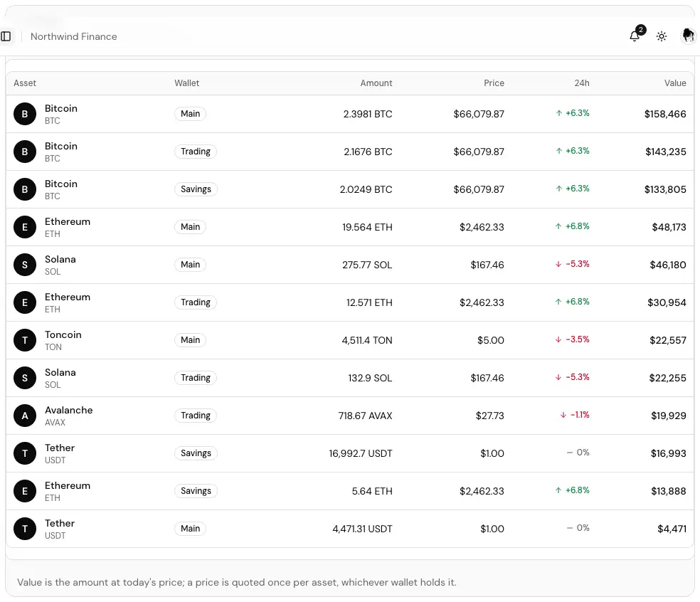Click the Tether icon in the $16,993 row
The width and height of the screenshot is (700, 602).
[x=25, y=454]
